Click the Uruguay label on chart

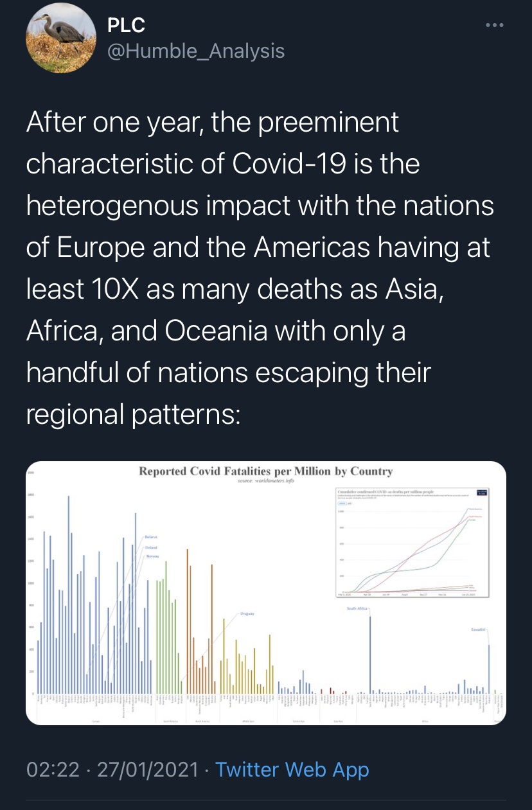click(x=247, y=614)
